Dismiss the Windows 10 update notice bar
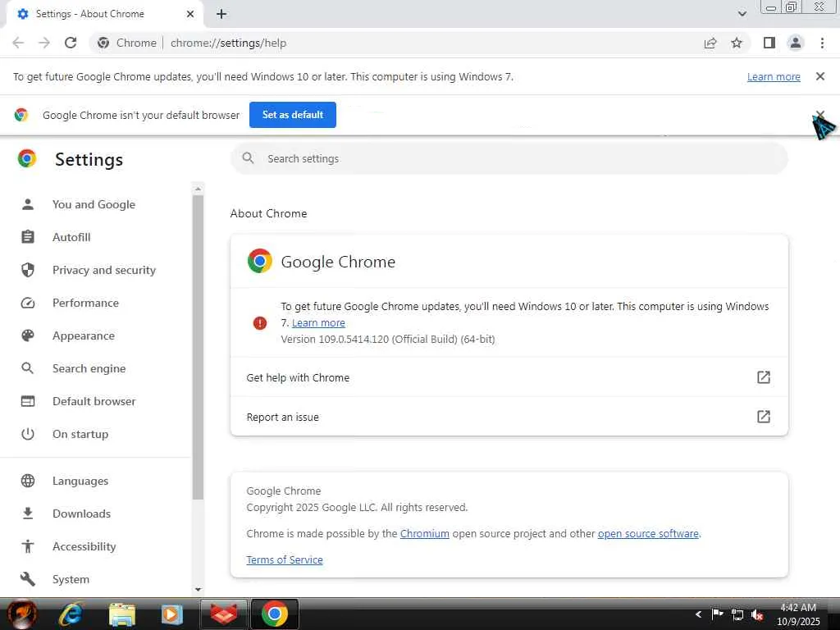The height and width of the screenshot is (630, 840). coord(820,76)
